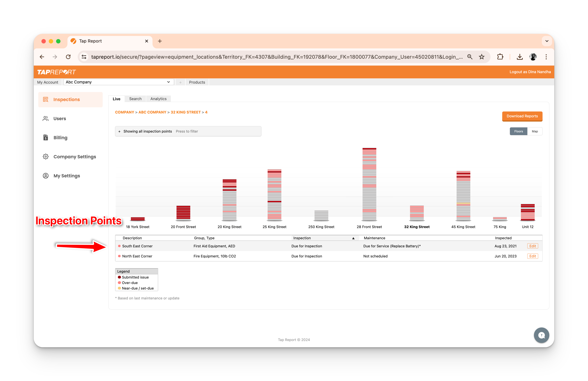The height and width of the screenshot is (381, 588).
Task: Click the 32 KING STREET breadcrumb
Action: 185,112
